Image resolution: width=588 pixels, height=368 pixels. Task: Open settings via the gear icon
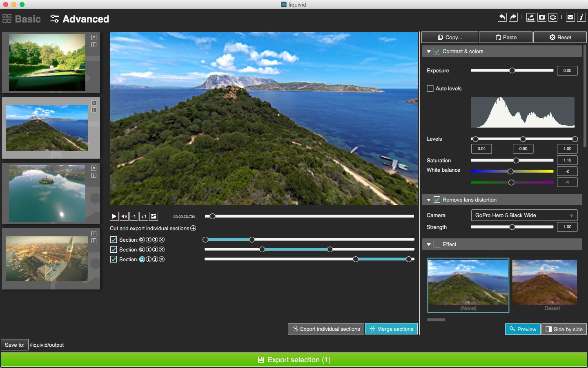pos(553,17)
